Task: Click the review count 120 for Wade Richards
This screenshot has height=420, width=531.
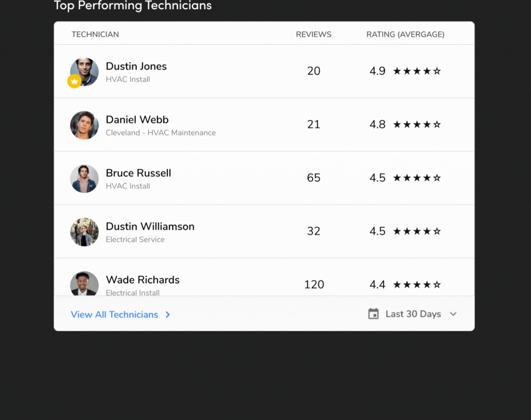Action: pyautogui.click(x=314, y=284)
